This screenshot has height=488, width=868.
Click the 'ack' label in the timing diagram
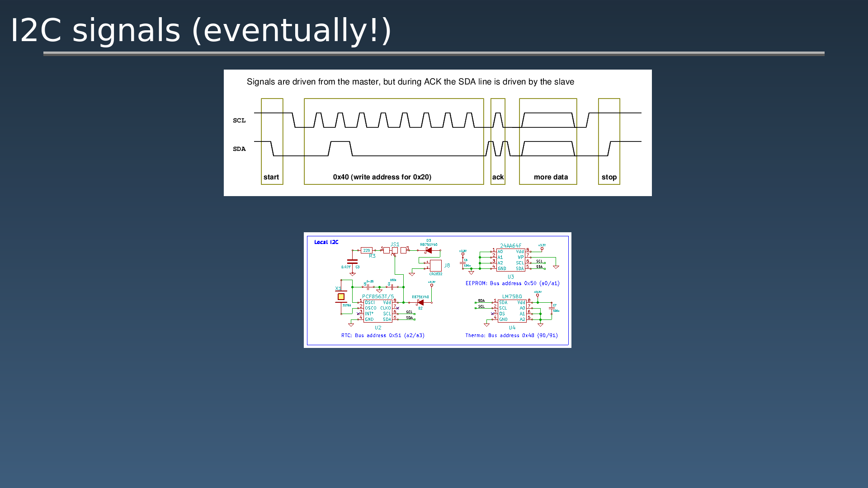498,177
